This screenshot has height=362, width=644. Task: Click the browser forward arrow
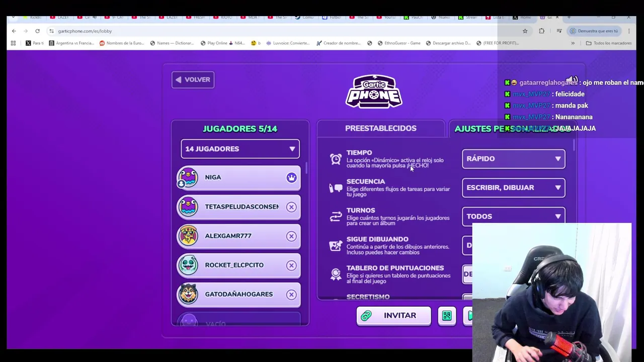[x=26, y=31]
